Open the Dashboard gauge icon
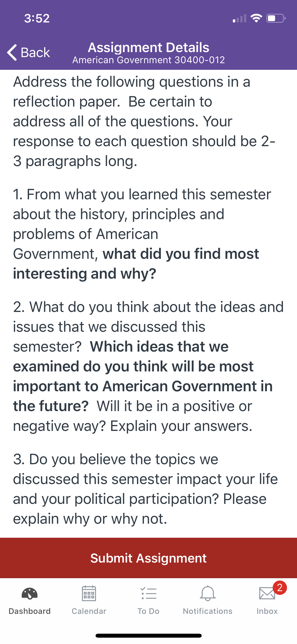 [x=30, y=594]
